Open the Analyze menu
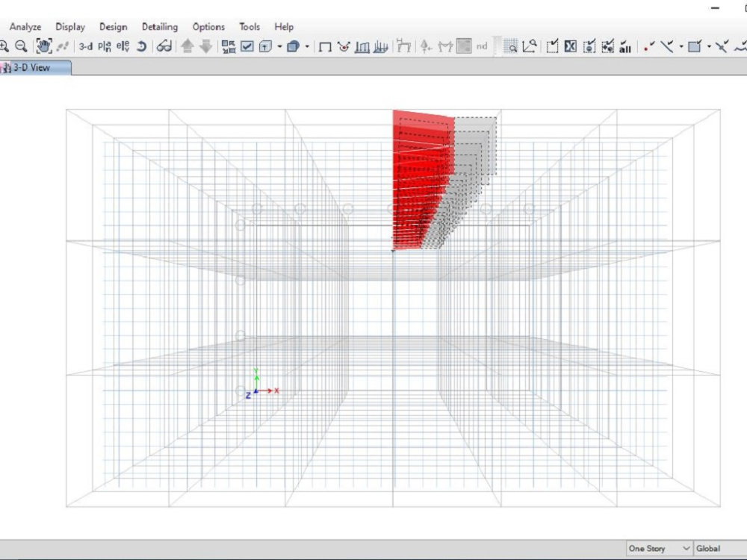Image resolution: width=747 pixels, height=560 pixels. pyautogui.click(x=25, y=26)
